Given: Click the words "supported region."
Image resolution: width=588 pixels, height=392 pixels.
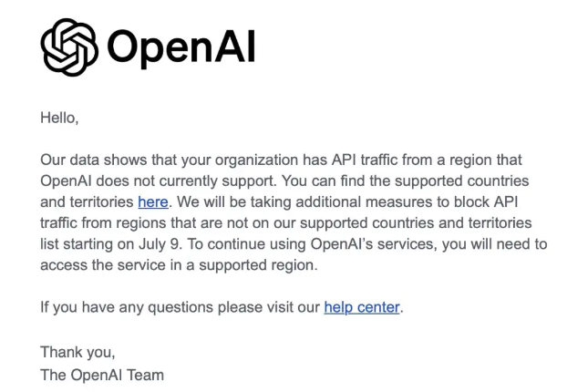Looking at the screenshot, I should tap(258, 265).
